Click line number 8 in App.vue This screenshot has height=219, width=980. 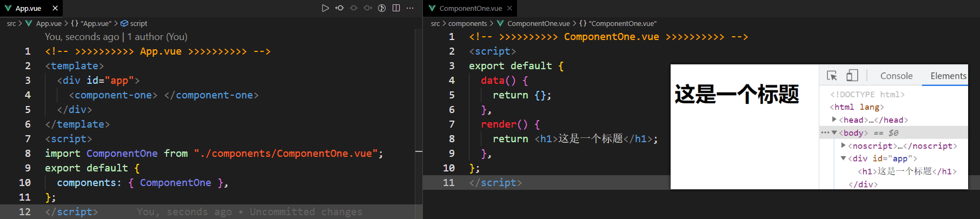click(28, 154)
